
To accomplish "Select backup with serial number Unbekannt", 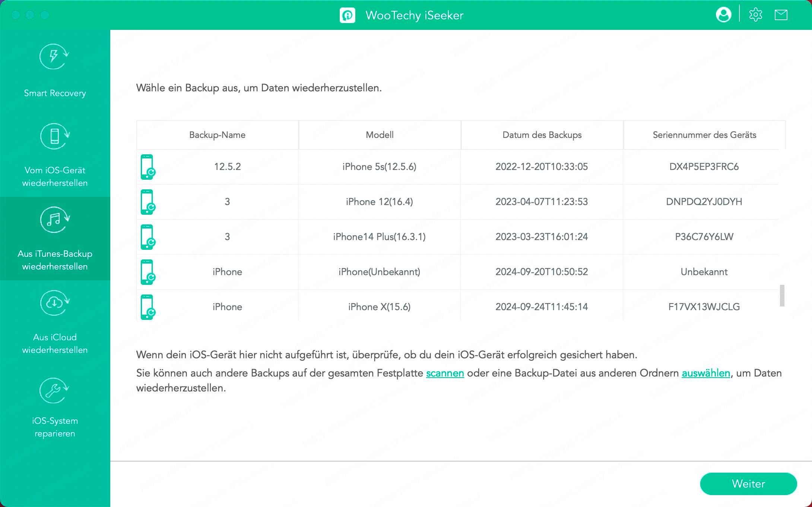I will [x=704, y=272].
